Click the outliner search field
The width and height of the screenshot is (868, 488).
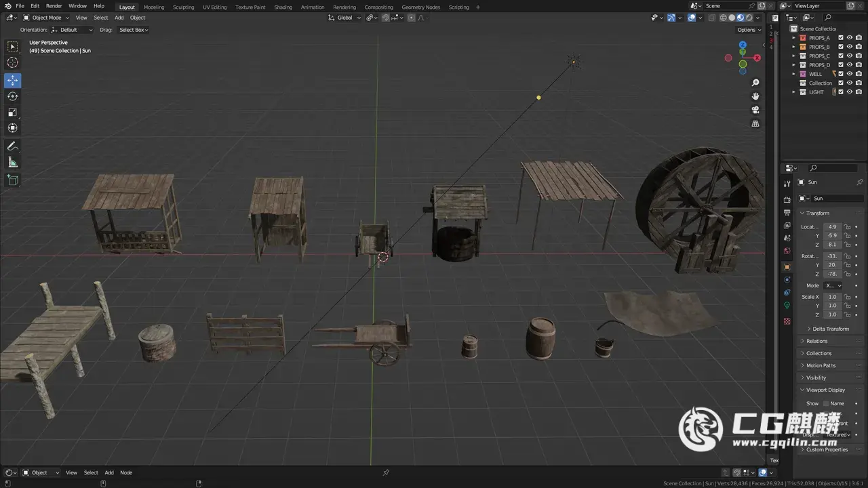coord(844,18)
